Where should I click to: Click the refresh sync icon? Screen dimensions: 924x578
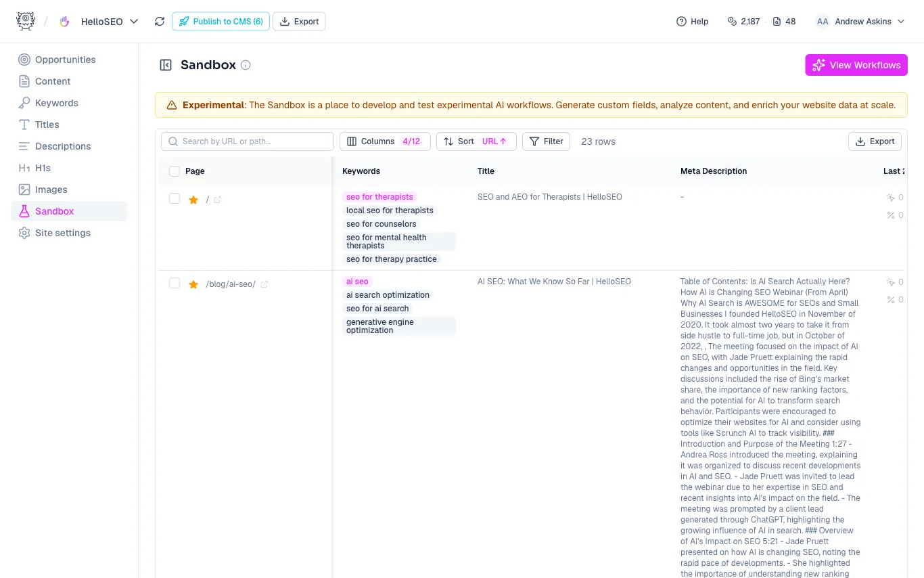(160, 22)
